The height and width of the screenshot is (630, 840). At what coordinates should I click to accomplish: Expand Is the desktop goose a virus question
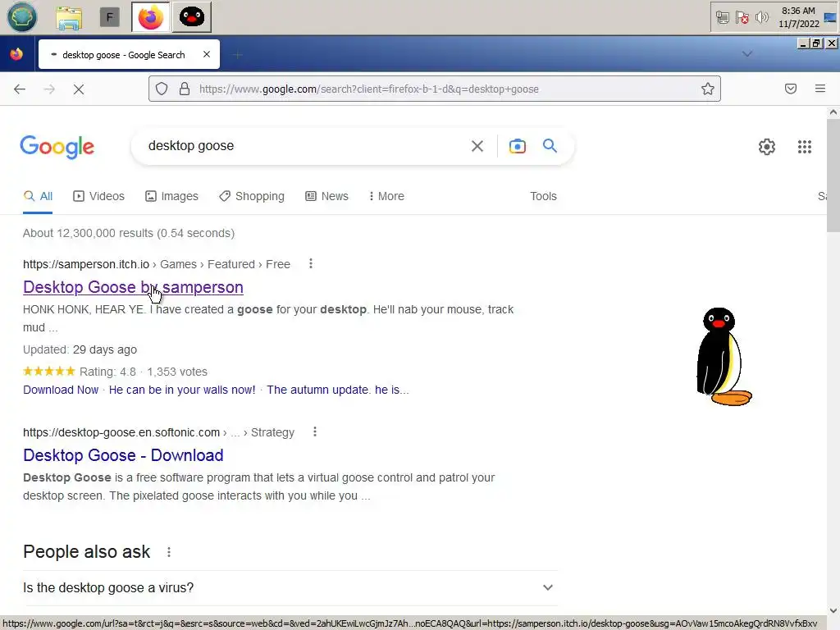(290, 587)
